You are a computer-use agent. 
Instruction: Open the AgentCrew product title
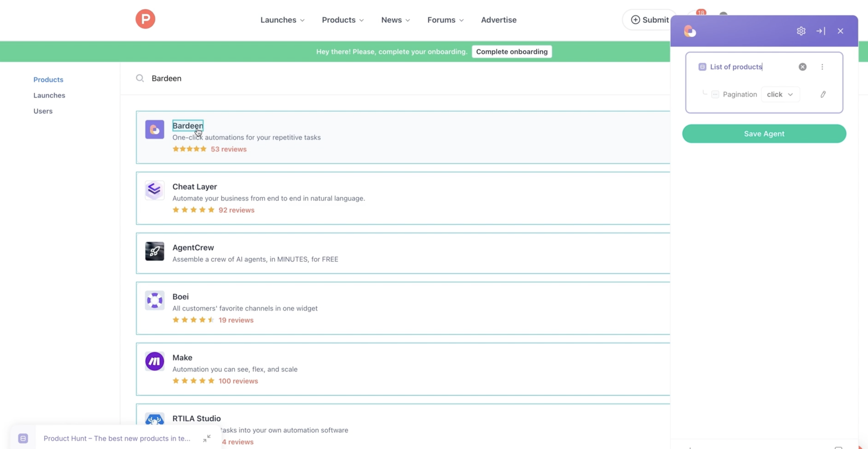(193, 248)
